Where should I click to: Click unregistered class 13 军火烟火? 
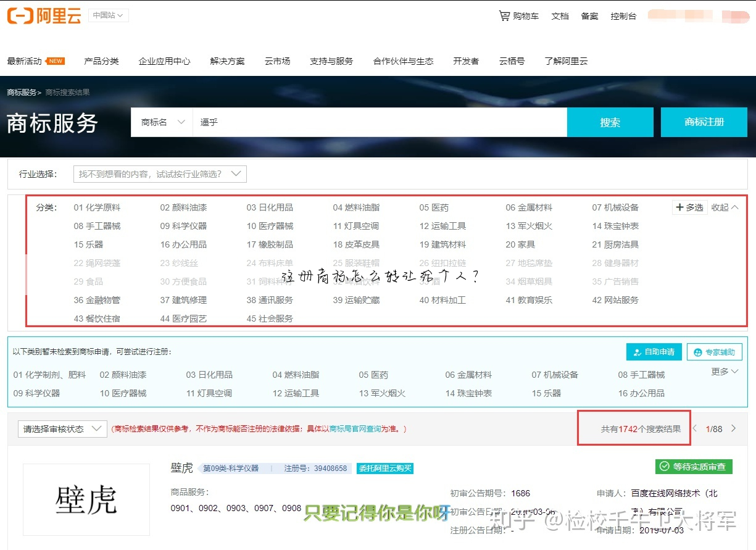coord(382,393)
